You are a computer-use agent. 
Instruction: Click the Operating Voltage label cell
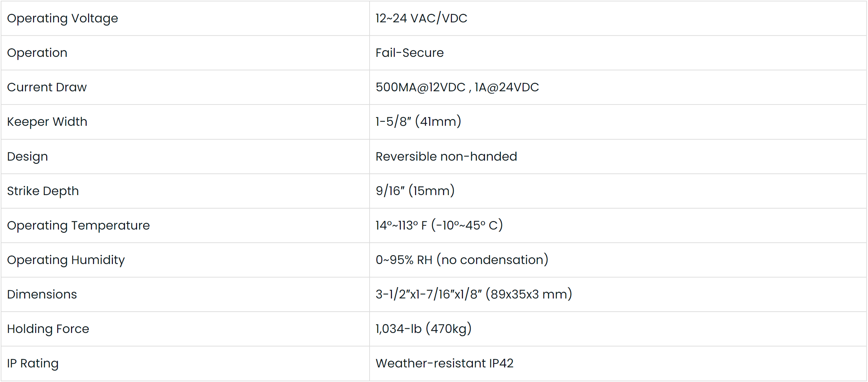point(62,18)
